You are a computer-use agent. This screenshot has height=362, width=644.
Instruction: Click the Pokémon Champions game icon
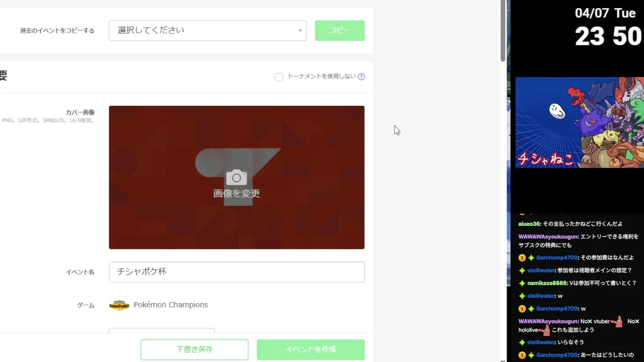(x=119, y=305)
